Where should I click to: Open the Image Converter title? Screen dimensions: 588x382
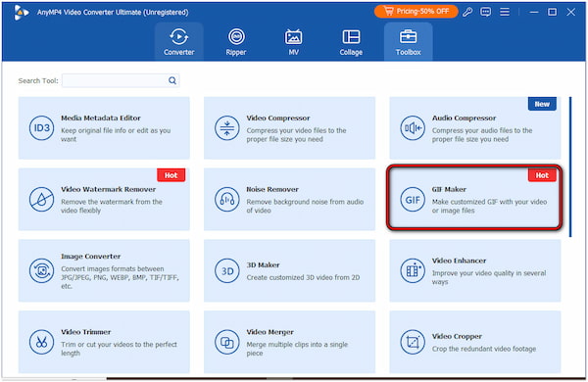click(91, 257)
